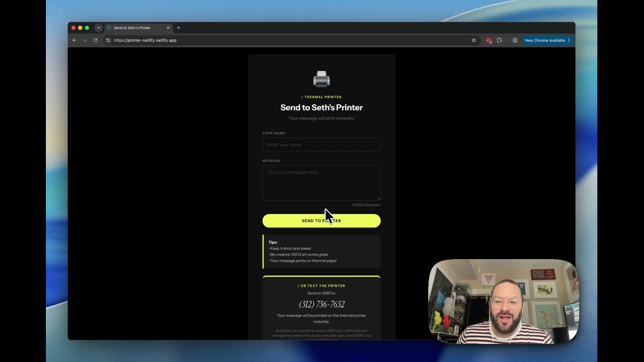Viewport: 644px width, 362px height.
Task: Submit with the Send to Printer button
Action: point(322,221)
